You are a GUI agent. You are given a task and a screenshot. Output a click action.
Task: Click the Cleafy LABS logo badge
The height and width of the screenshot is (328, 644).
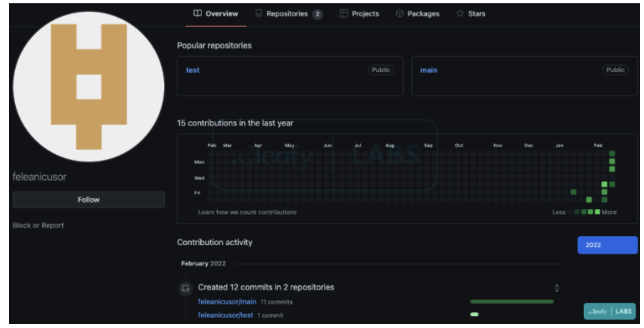tap(609, 311)
